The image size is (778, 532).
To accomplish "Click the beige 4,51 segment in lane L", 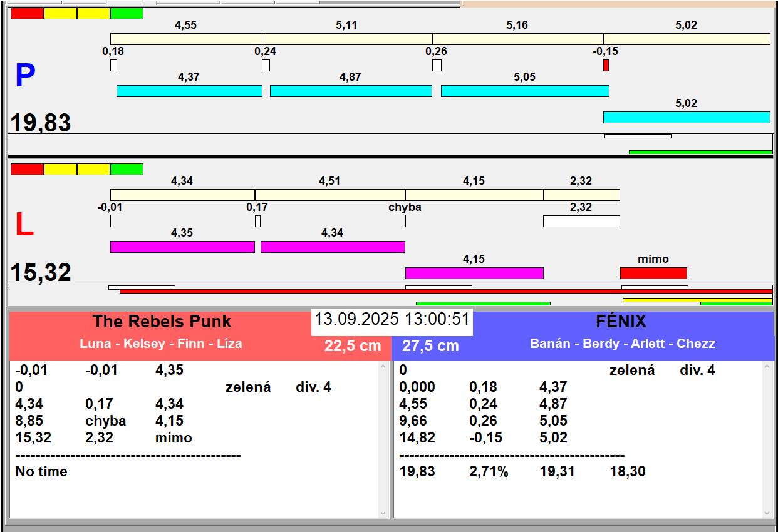I will 330,195.
